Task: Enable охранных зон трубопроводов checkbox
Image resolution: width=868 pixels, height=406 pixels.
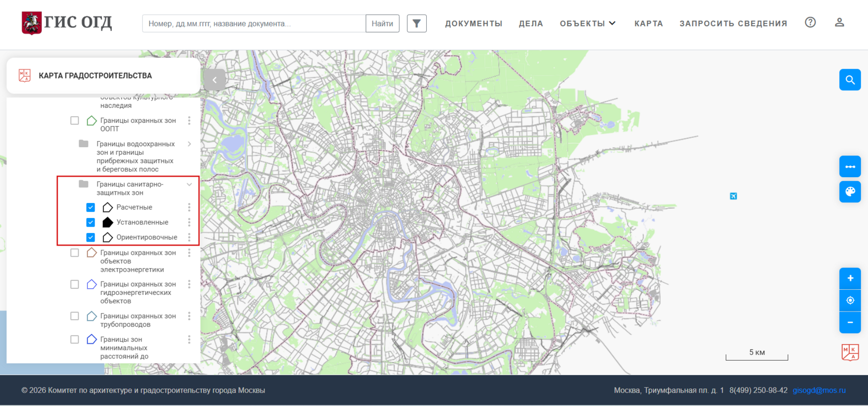Action: [74, 316]
